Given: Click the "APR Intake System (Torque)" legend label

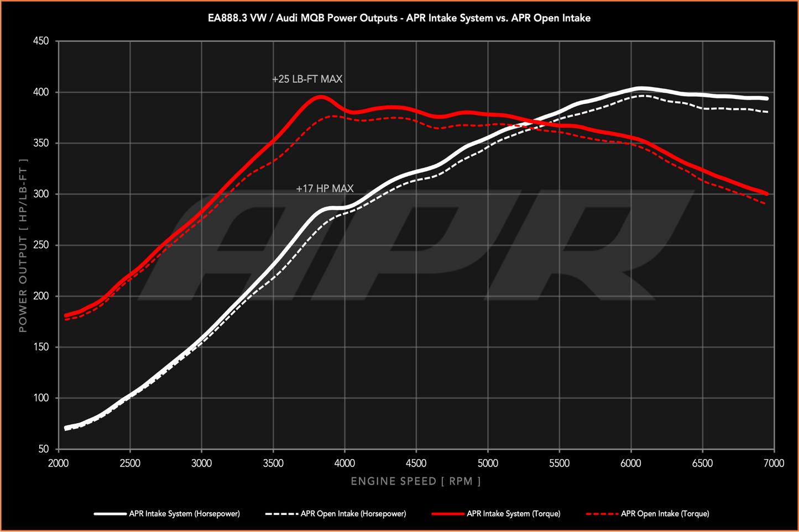Looking at the screenshot, I should (514, 514).
